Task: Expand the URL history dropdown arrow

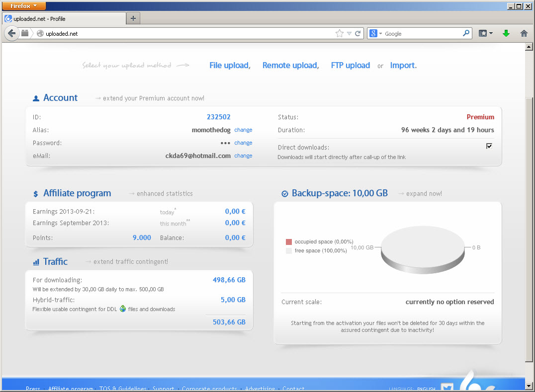Action: (349, 33)
